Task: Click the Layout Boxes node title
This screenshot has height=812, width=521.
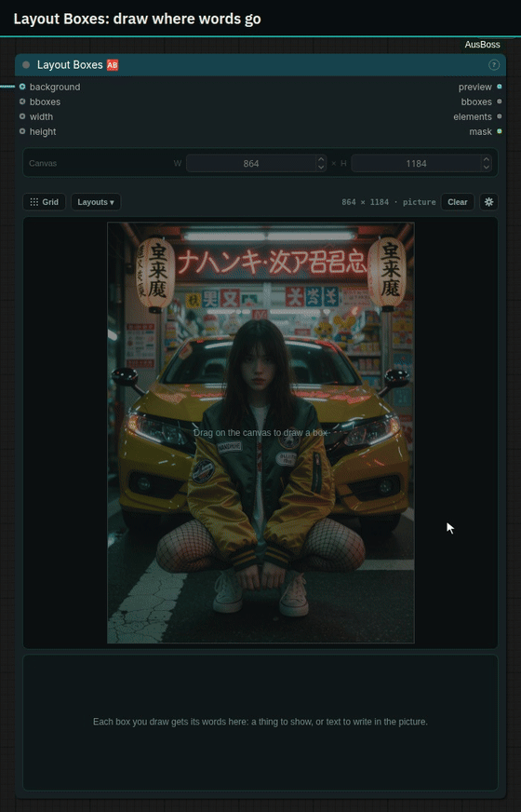Action: click(x=70, y=65)
